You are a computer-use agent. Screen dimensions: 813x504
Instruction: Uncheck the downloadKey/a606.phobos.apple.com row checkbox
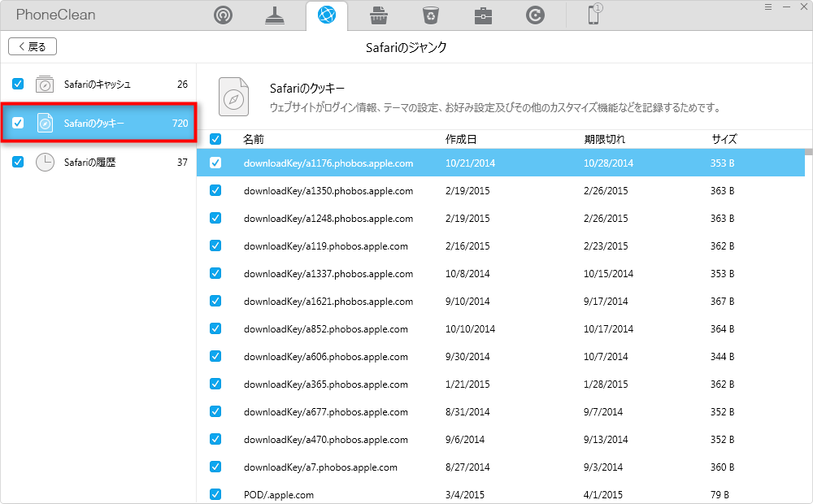click(215, 356)
